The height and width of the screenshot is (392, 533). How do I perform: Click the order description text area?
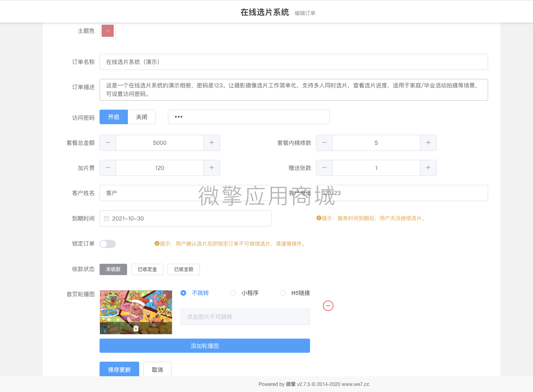pyautogui.click(x=293, y=90)
